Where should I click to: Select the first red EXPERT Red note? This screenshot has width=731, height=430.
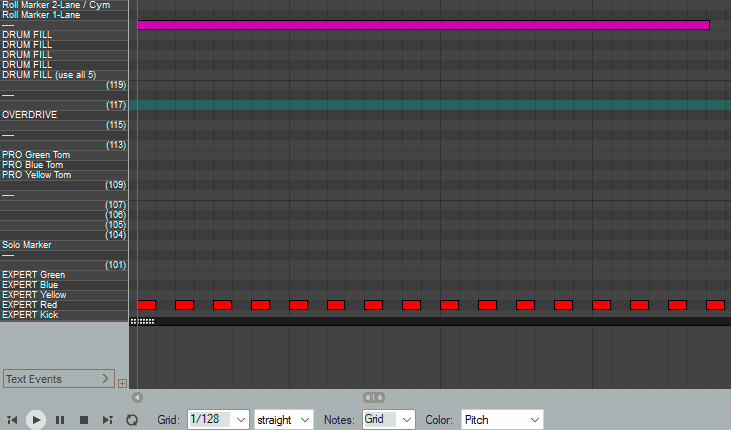pyautogui.click(x=147, y=305)
